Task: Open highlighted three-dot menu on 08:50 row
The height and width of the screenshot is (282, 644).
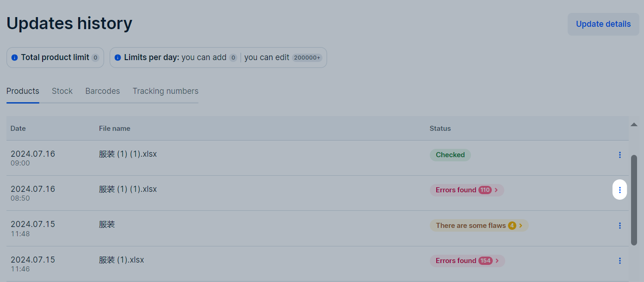Action: (620, 190)
